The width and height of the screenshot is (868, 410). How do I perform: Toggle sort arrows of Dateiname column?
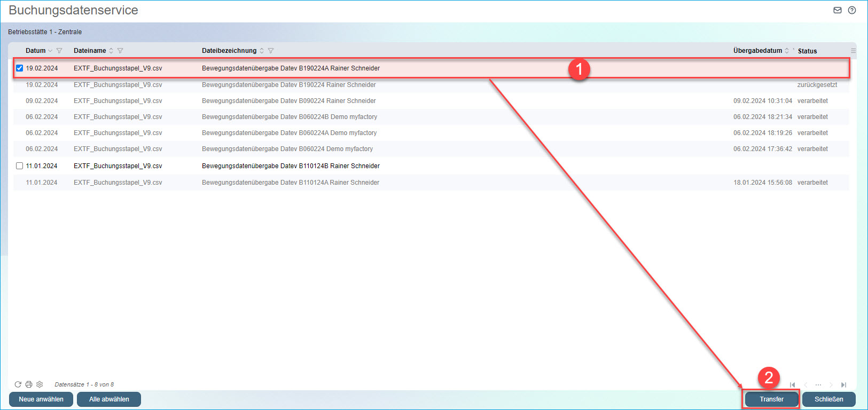(x=111, y=51)
